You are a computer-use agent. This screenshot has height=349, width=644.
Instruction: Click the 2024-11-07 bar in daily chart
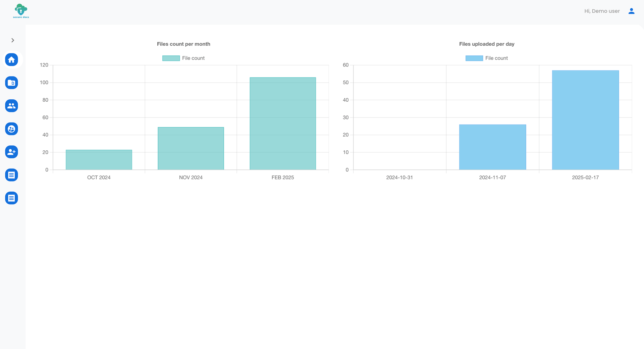click(492, 147)
